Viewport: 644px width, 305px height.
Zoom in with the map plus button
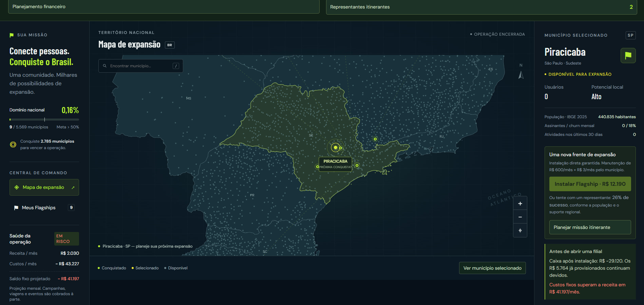pyautogui.click(x=520, y=203)
